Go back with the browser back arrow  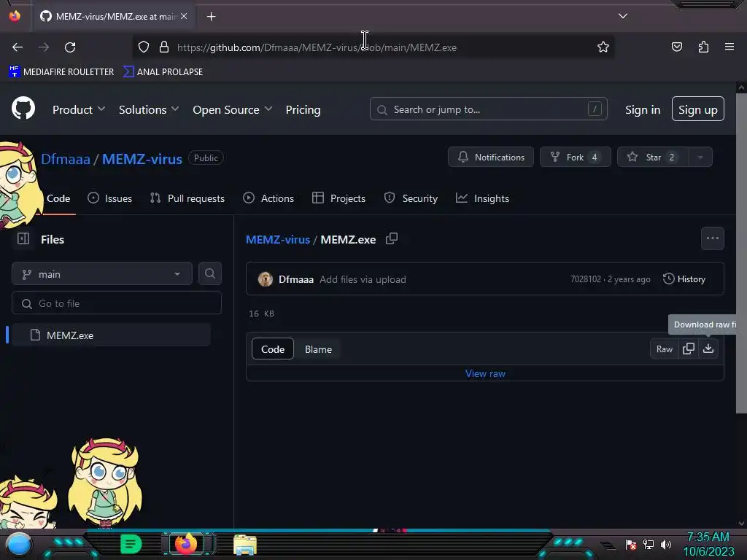point(18,47)
